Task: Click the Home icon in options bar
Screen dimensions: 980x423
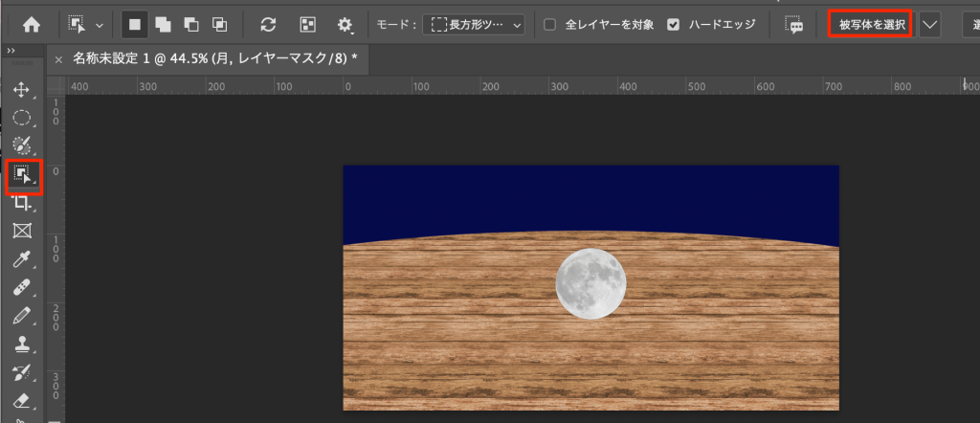Action: tap(31, 25)
